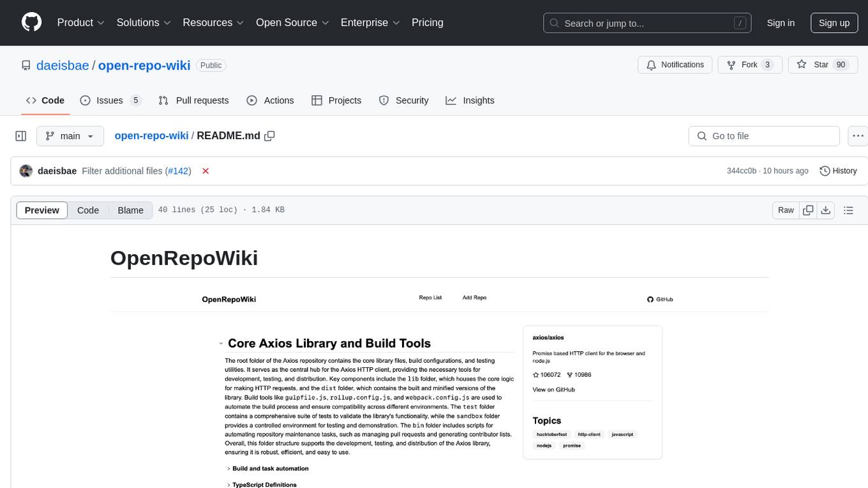The image size is (868, 488).
Task: Open more file actions menu
Action: click(x=858, y=136)
